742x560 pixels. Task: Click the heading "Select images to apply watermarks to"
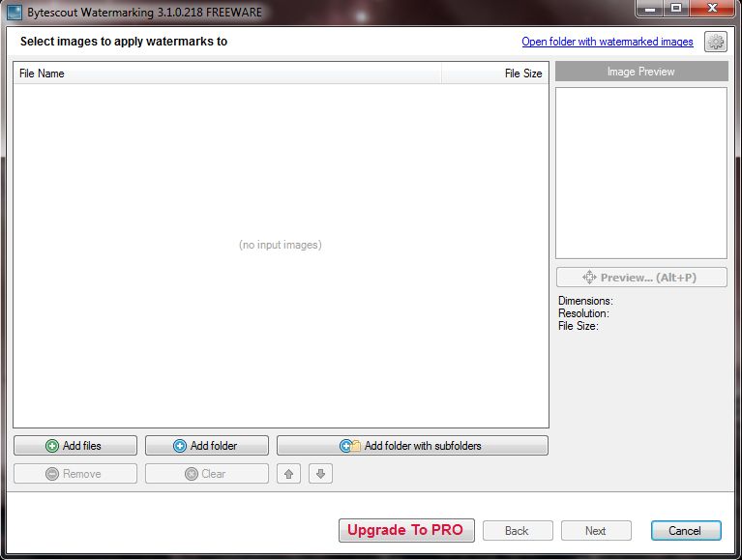click(124, 42)
